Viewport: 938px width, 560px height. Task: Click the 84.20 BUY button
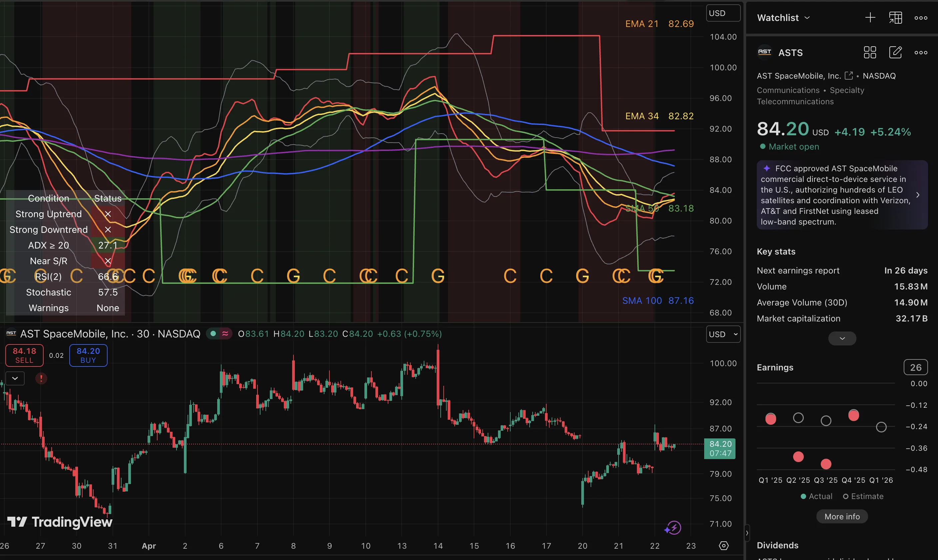[x=88, y=355]
